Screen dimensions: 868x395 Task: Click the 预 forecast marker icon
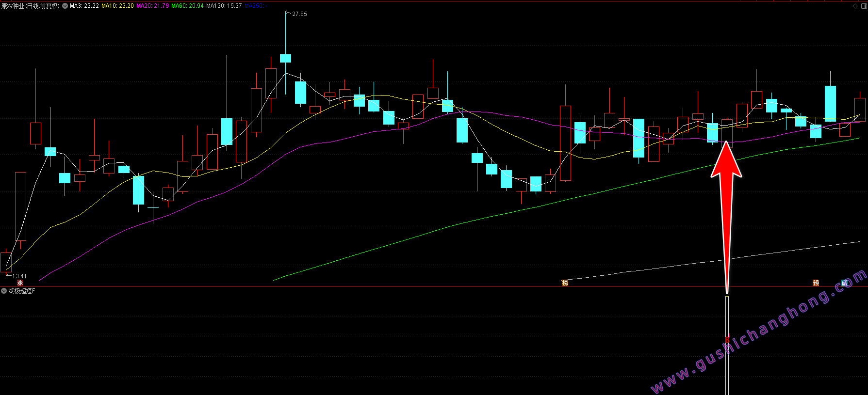tap(816, 283)
